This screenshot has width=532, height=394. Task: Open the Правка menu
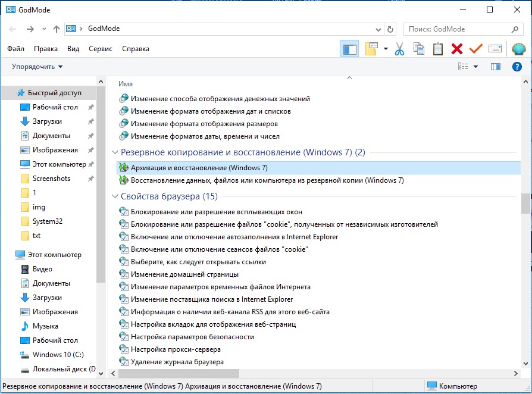(45, 49)
